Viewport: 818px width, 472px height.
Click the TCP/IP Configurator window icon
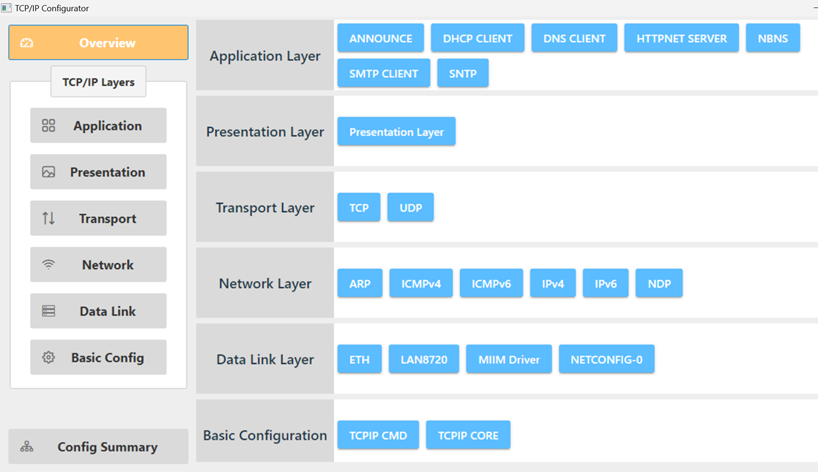tap(6, 8)
